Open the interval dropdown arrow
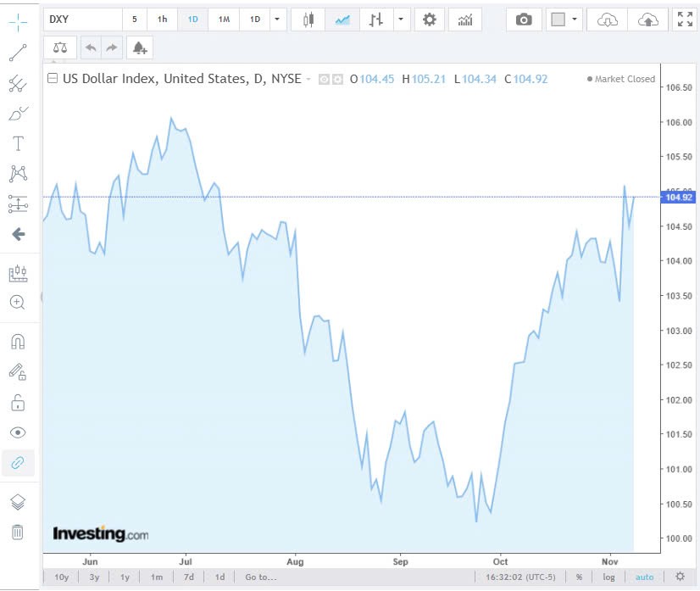This screenshot has width=700, height=591. click(x=276, y=19)
